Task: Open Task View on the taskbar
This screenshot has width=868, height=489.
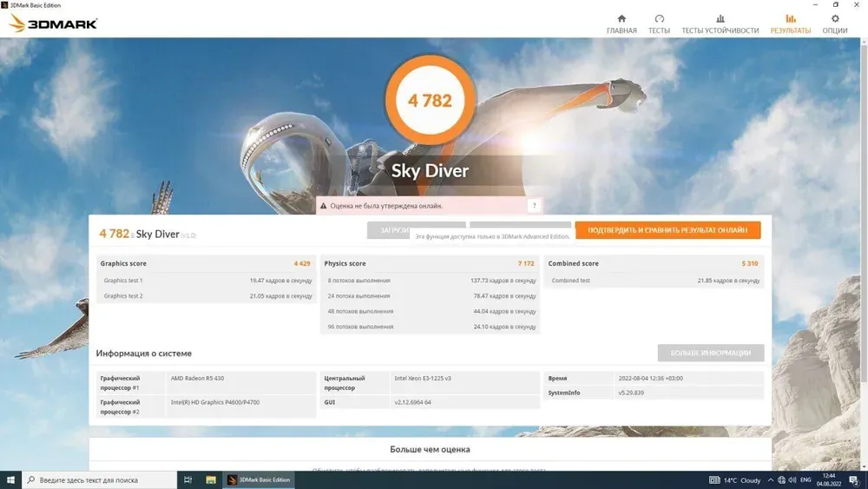Action: point(188,479)
